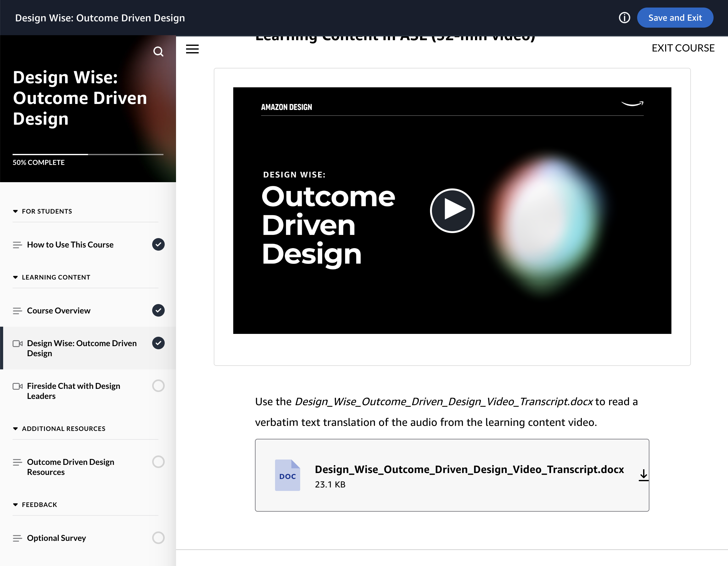The width and height of the screenshot is (728, 566).
Task: Click the DOC file type icon
Action: (x=287, y=475)
